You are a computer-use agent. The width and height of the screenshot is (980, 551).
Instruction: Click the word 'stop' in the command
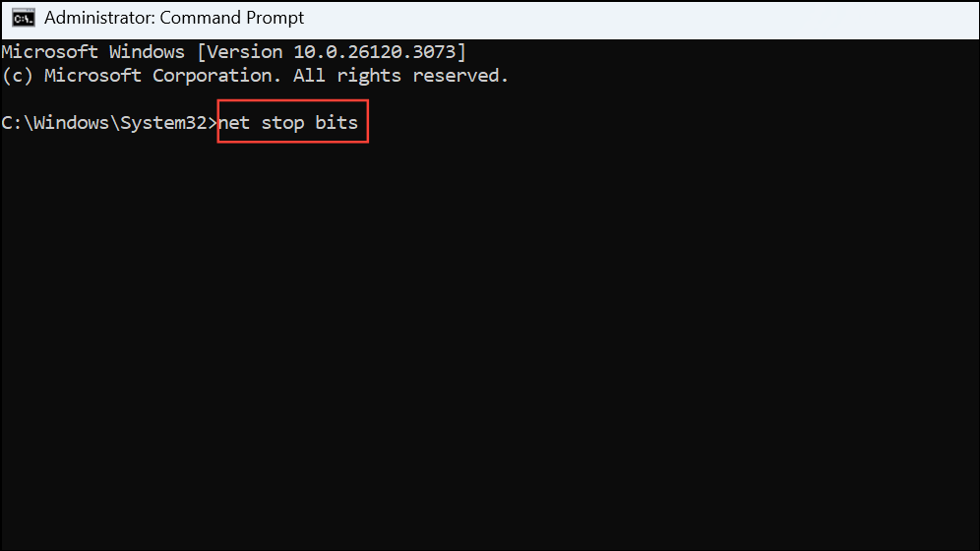click(282, 124)
